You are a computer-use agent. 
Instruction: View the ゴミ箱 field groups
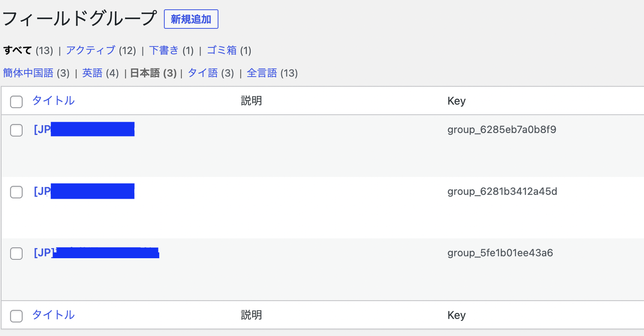click(x=222, y=50)
